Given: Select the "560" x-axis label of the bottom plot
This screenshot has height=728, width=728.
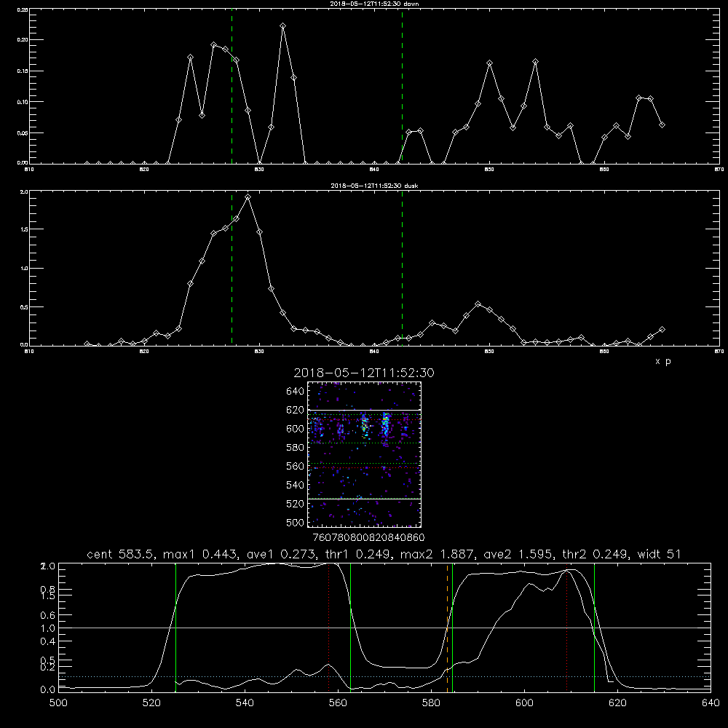Looking at the screenshot, I should pyautogui.click(x=338, y=703).
